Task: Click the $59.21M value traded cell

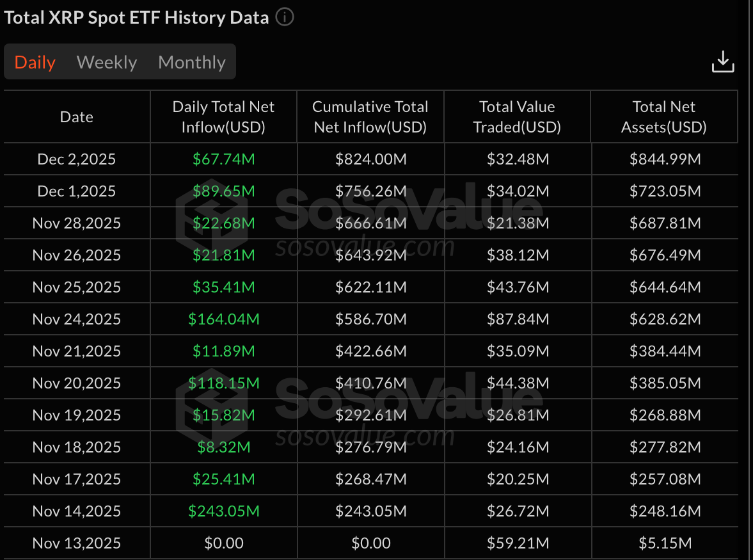Action: tap(518, 543)
